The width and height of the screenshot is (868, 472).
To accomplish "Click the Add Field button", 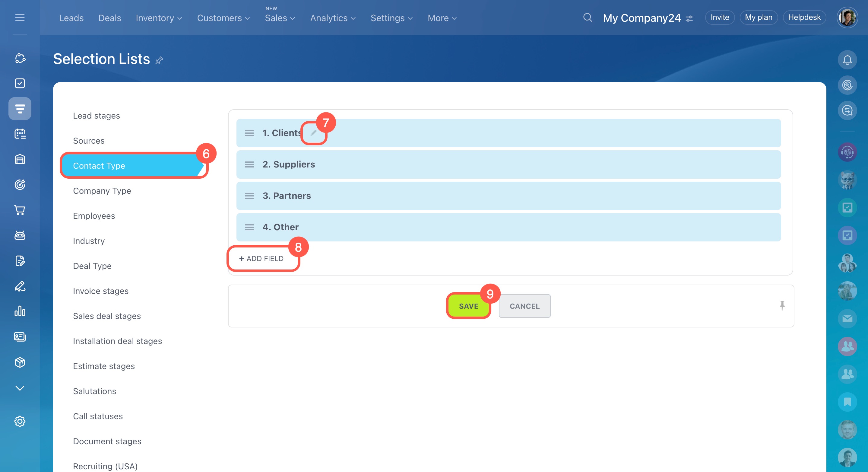I will click(261, 259).
